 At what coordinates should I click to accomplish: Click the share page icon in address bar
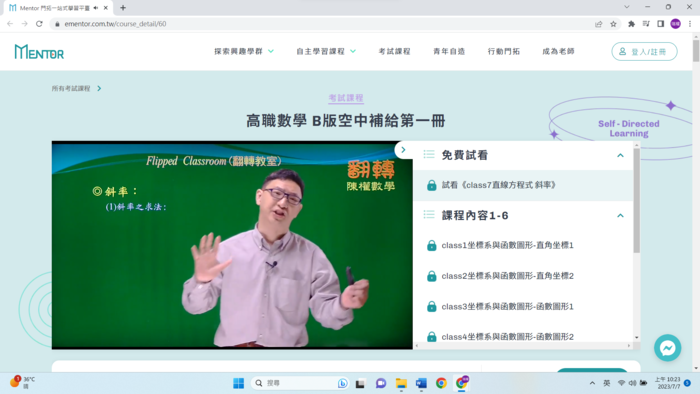[599, 24]
